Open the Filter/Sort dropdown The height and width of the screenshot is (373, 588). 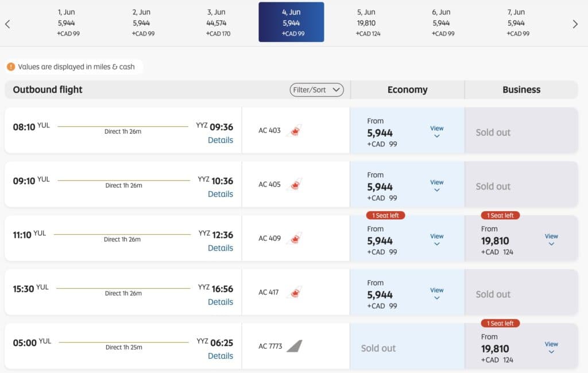(317, 90)
